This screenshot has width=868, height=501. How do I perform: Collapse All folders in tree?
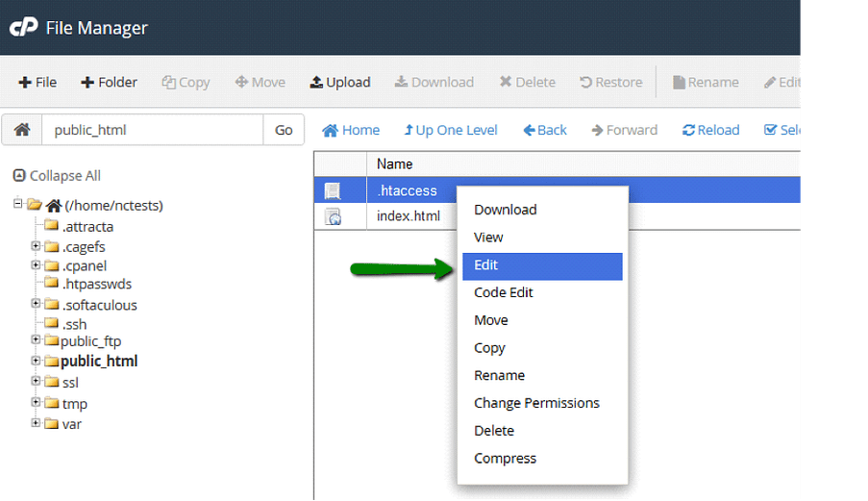click(57, 176)
